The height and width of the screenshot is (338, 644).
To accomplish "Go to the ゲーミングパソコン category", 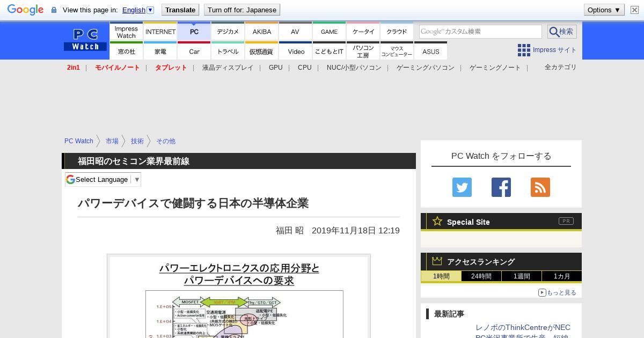I will coord(426,68).
